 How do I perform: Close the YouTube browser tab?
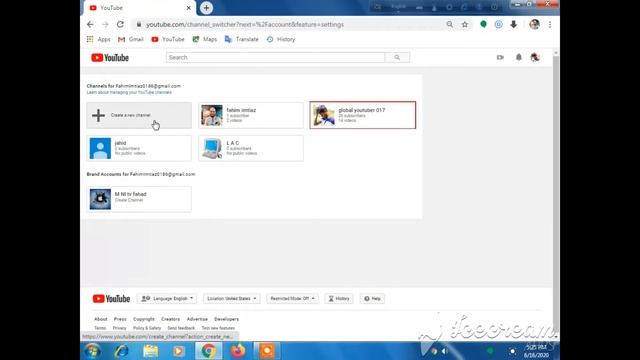tap(189, 8)
